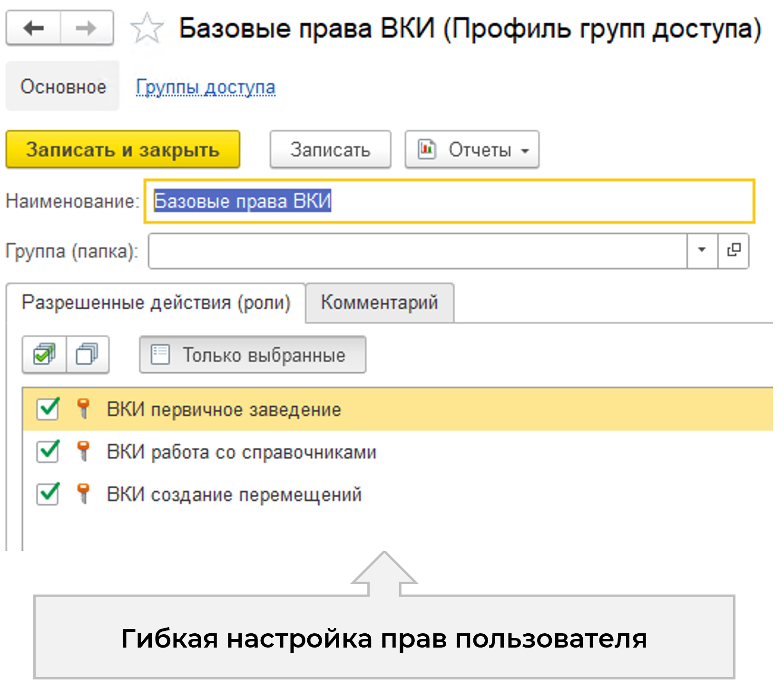784x698 pixels.
Task: Click the Записать button
Action: point(331,149)
